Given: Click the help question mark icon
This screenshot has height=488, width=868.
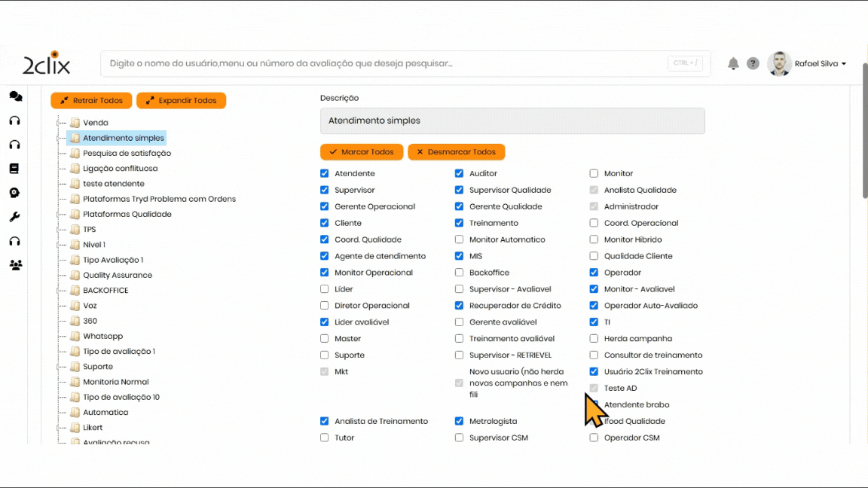Looking at the screenshot, I should pos(753,64).
